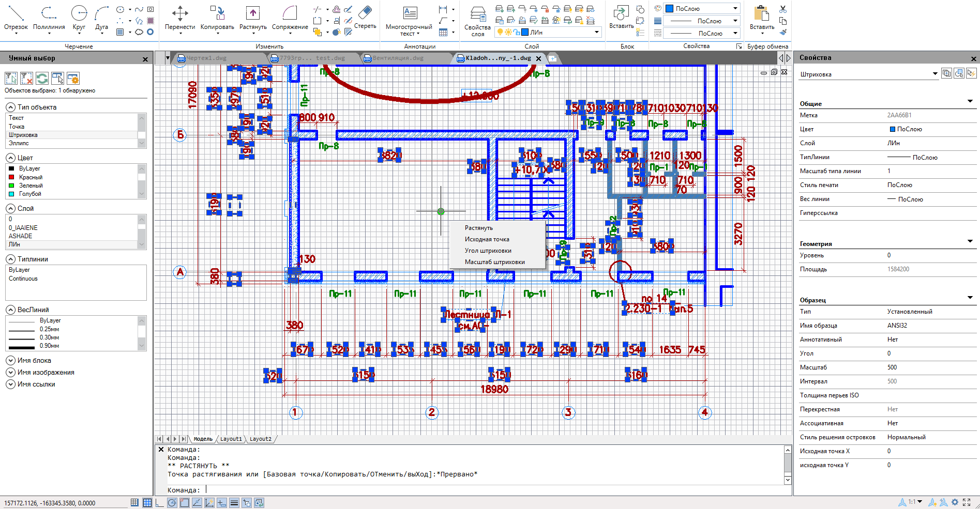980x509 pixels.
Task: Select ASHADE layer in the list
Action: click(x=20, y=236)
